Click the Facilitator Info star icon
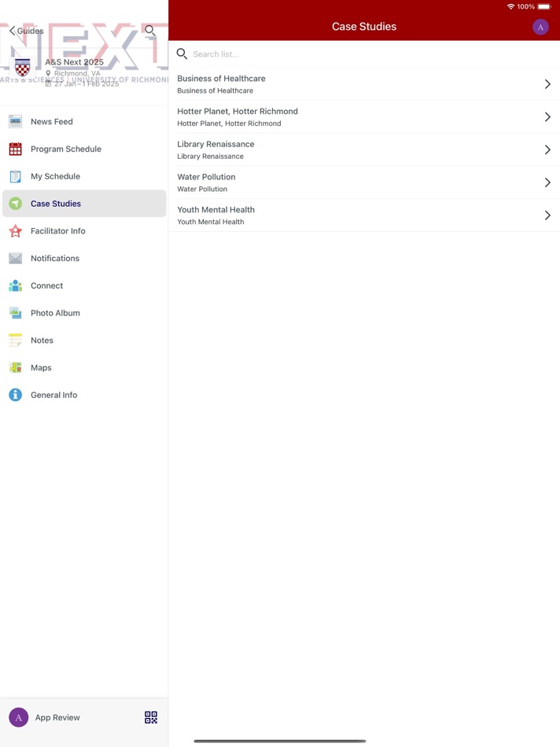560x747 pixels. tap(15, 231)
